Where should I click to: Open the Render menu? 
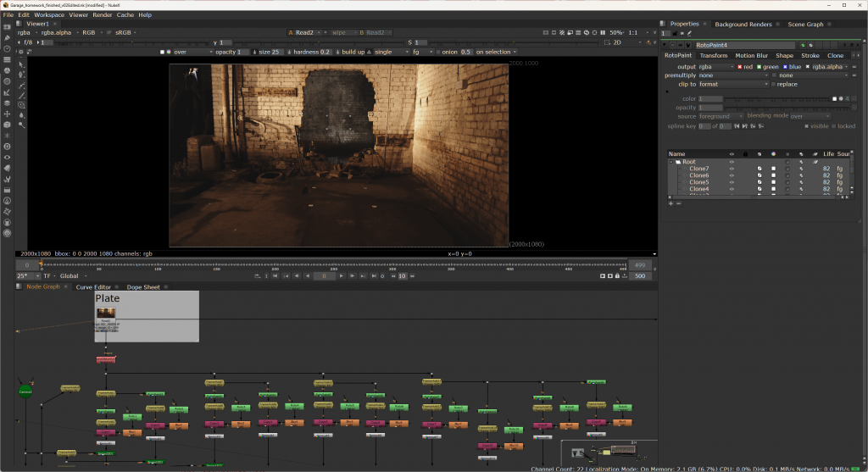coord(103,15)
